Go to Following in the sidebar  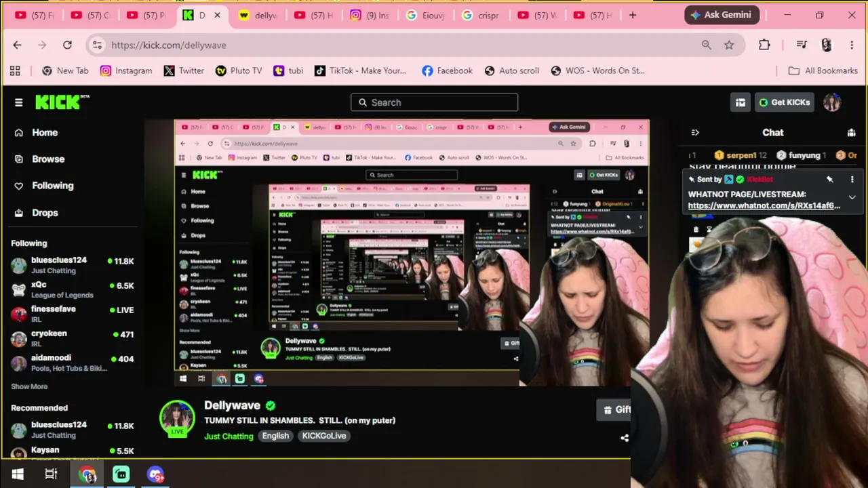point(52,186)
